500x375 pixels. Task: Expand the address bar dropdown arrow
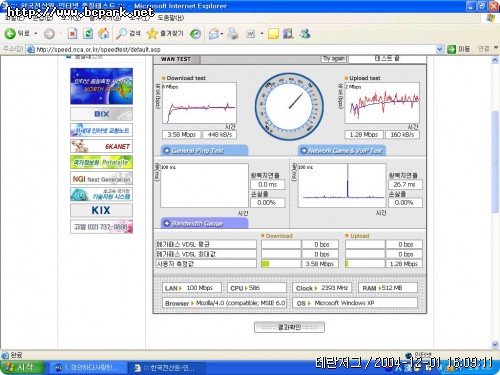(440, 49)
